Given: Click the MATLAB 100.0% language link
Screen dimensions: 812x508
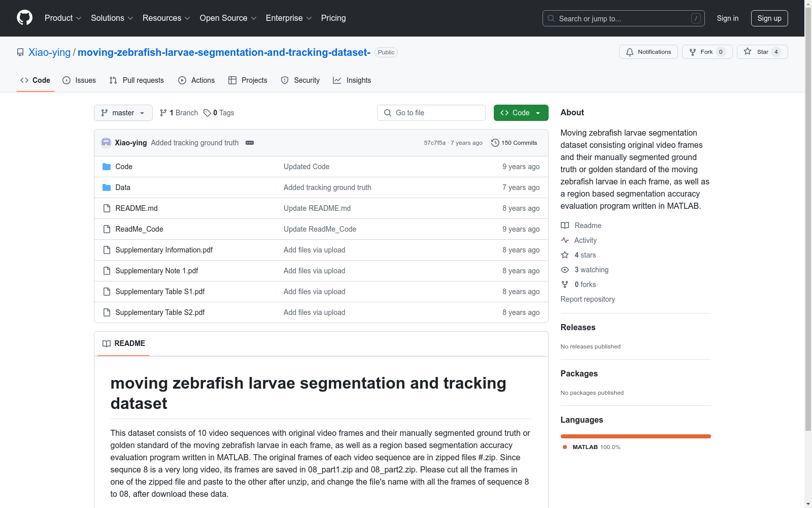Looking at the screenshot, I should [592, 447].
